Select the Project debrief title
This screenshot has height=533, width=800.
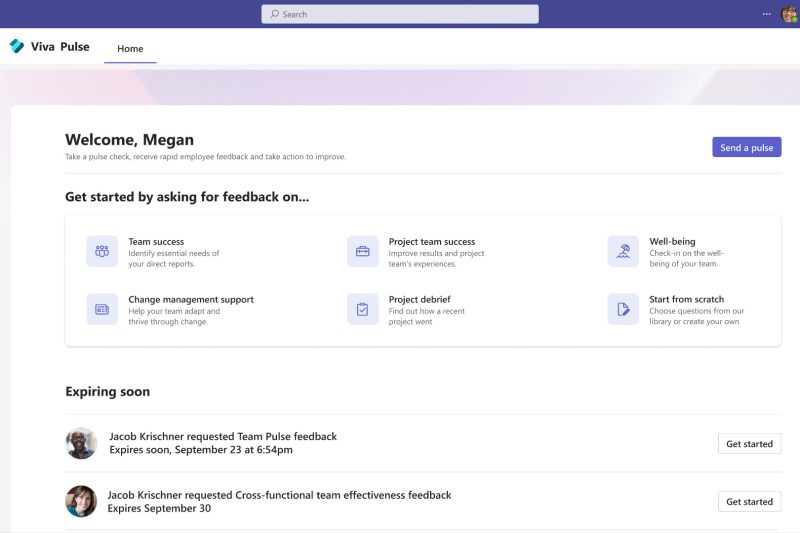(x=419, y=299)
